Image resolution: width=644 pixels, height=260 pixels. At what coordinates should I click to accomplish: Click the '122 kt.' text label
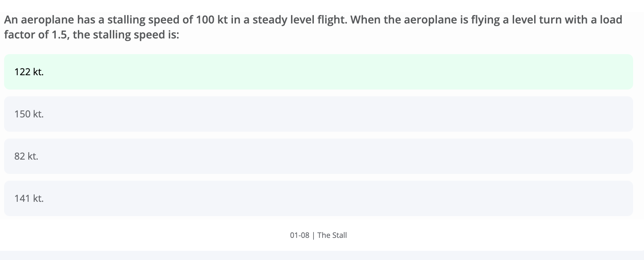[29, 72]
